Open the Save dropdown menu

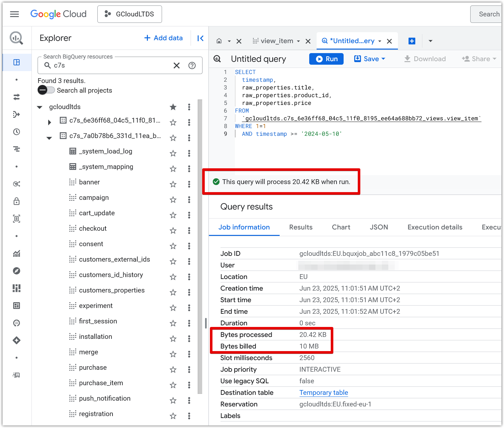383,59
